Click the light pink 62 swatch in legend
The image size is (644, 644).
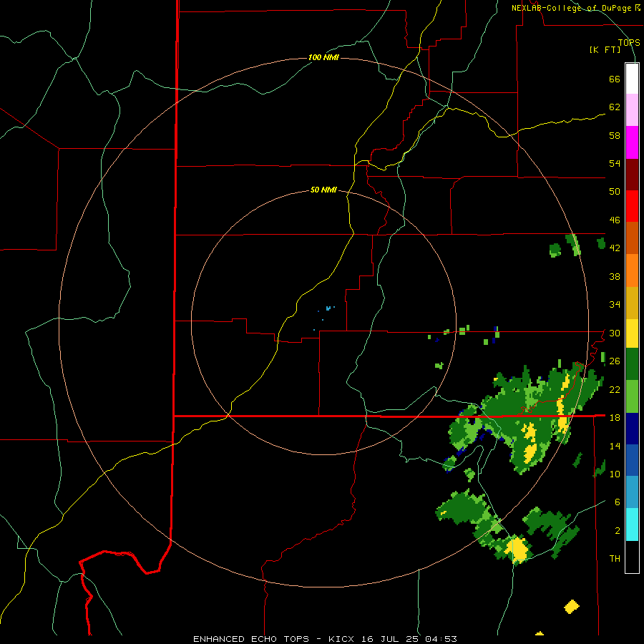coord(632,110)
